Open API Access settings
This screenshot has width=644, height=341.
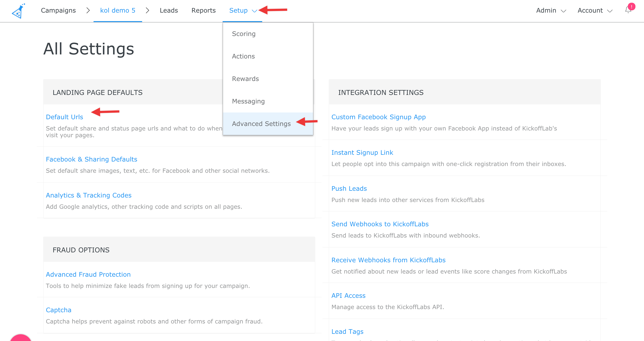tap(348, 296)
